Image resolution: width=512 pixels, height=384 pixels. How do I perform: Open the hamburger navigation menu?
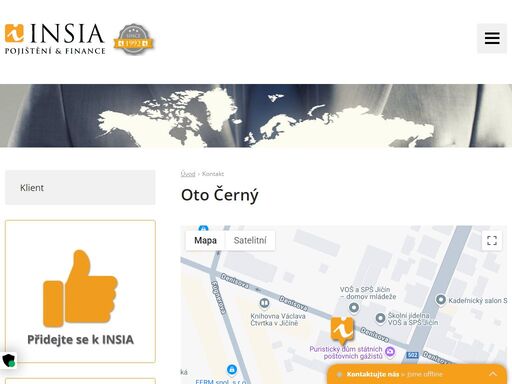pos(492,38)
